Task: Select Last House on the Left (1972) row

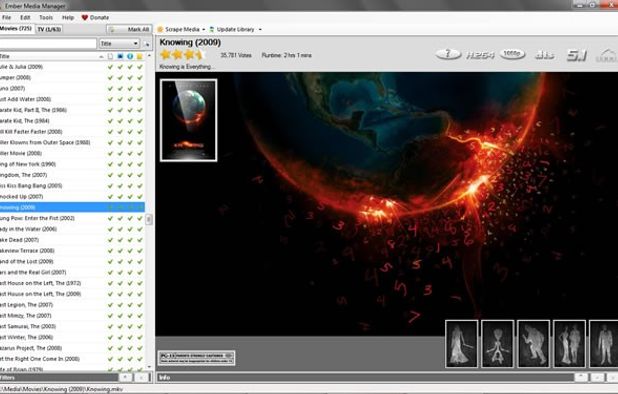Action: tap(73, 283)
